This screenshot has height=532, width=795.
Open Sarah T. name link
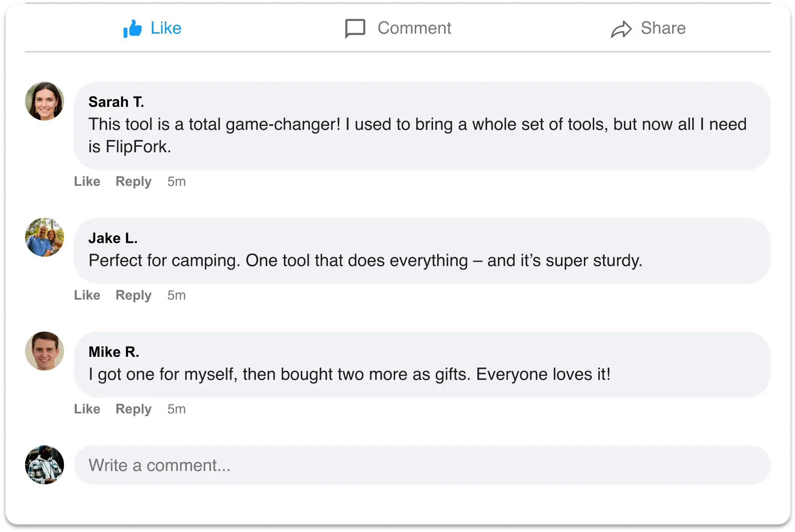(116, 102)
